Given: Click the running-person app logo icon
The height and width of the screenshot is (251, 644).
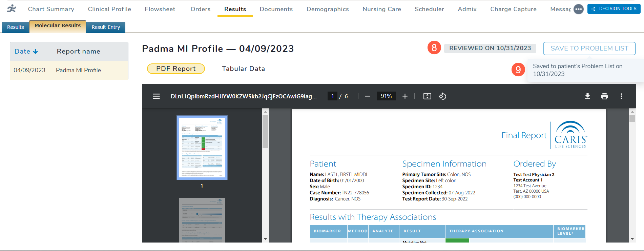Looking at the screenshot, I should pos(12,8).
